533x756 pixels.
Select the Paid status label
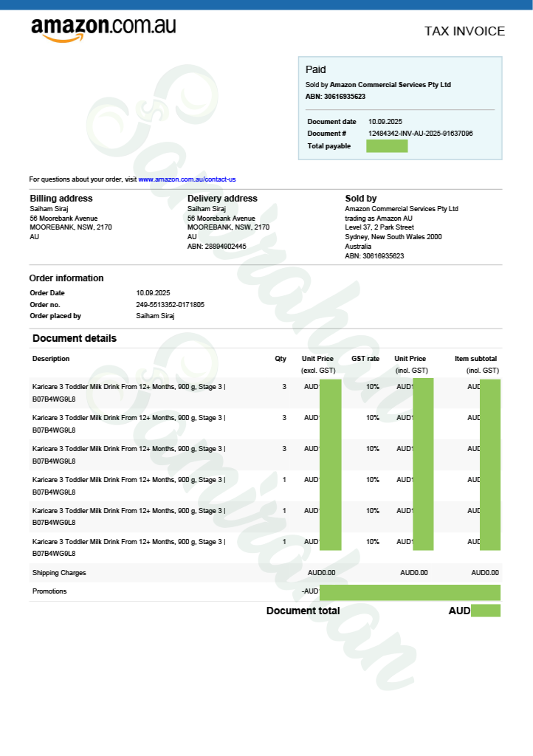pyautogui.click(x=315, y=69)
